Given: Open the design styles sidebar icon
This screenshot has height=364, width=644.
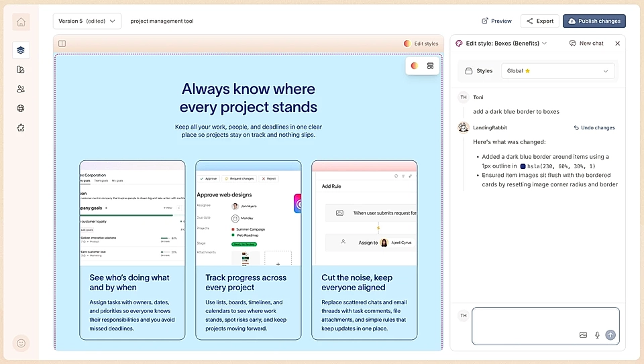Looking at the screenshot, I should (21, 69).
